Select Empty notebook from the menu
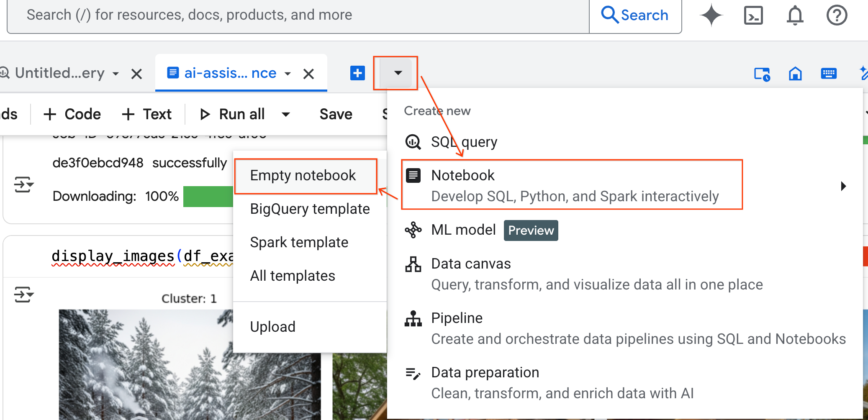The image size is (868, 420). (x=303, y=176)
